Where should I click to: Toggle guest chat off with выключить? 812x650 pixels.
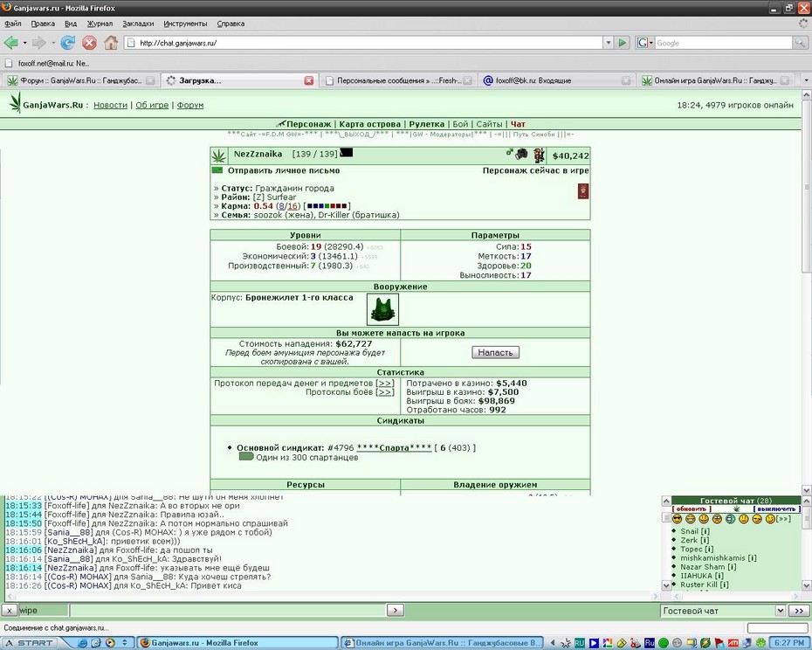click(776, 509)
